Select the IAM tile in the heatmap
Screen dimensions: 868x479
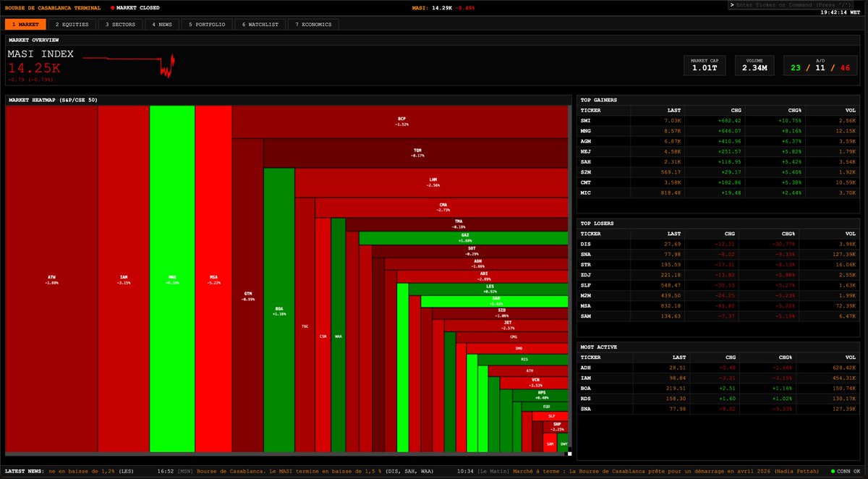[x=124, y=279]
